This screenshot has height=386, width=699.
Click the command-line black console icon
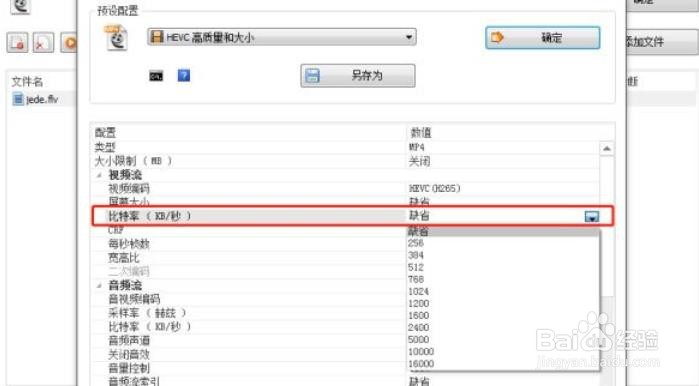point(156,76)
